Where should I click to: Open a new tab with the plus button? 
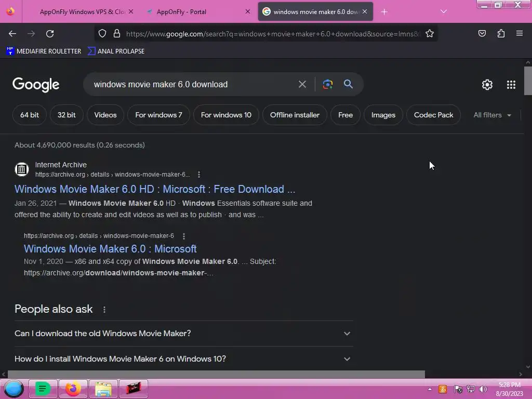(x=384, y=12)
